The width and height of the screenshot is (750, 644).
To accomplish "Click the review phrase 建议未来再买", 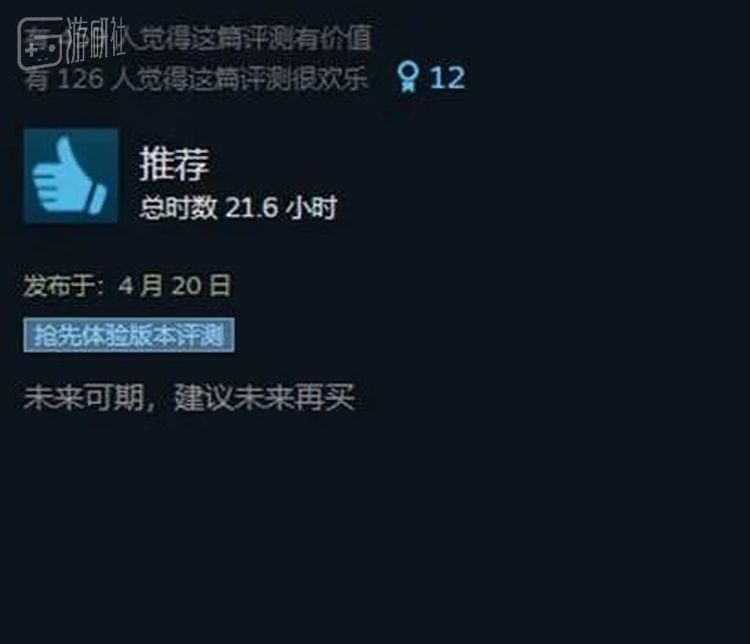I will (x=265, y=397).
